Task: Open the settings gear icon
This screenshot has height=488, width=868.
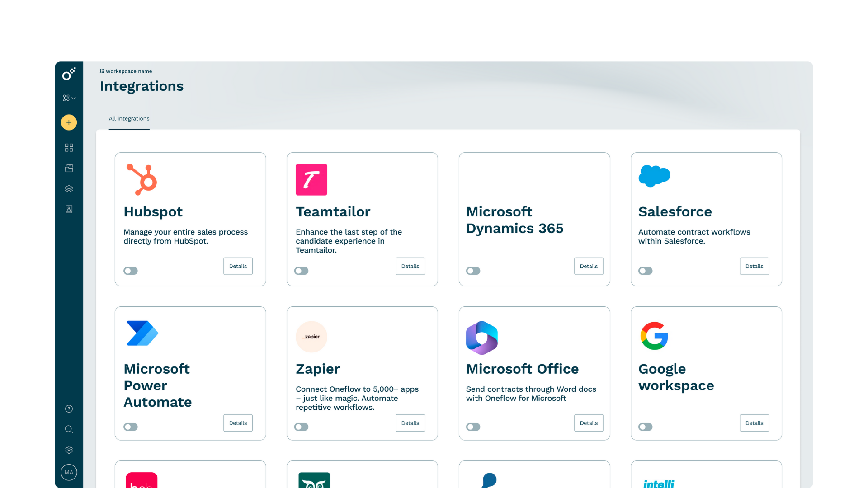Action: [69, 450]
